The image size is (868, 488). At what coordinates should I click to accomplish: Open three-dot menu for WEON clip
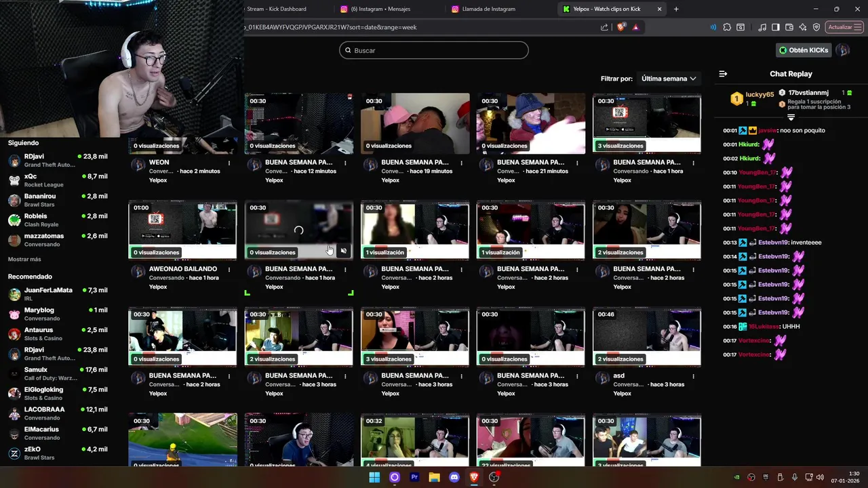[229, 163]
